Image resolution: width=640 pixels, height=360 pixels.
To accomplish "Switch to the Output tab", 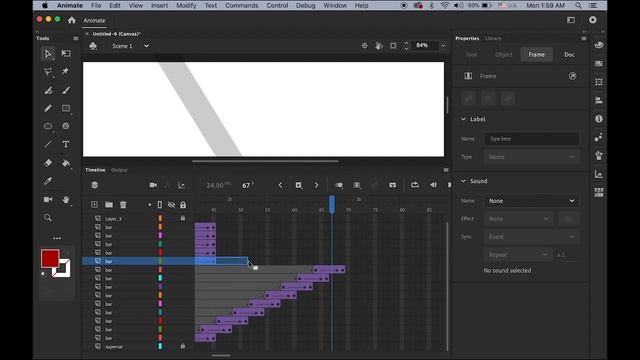I will pyautogui.click(x=119, y=170).
